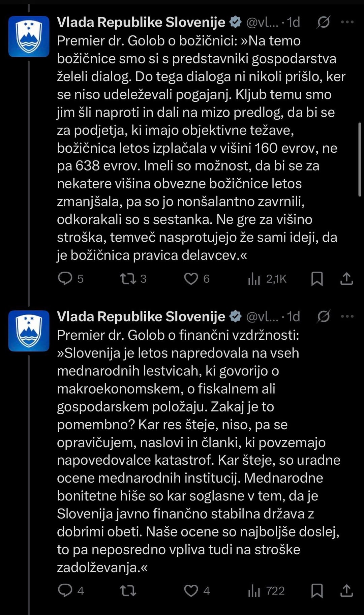This screenshot has height=615, width=364.
Task: Open more options menu on second tweet
Action: point(347,316)
